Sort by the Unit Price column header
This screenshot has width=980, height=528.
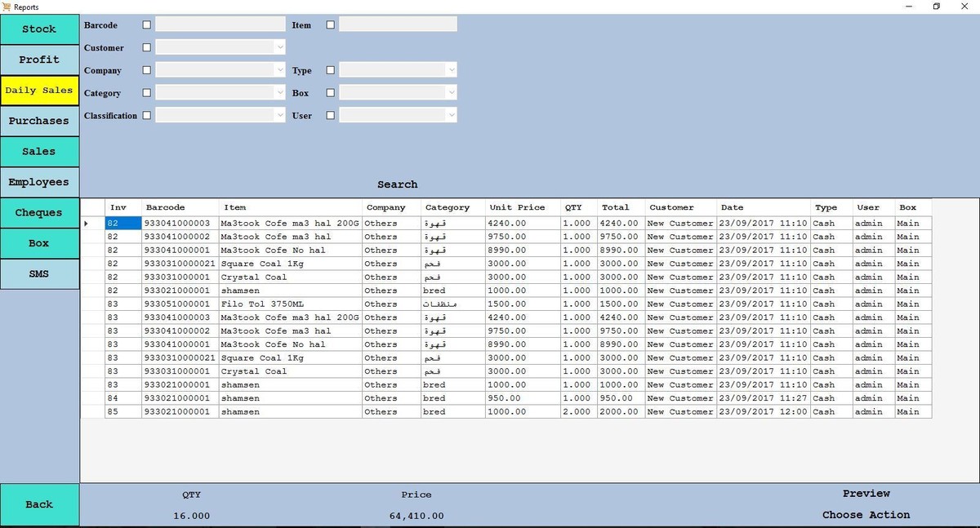tap(517, 207)
